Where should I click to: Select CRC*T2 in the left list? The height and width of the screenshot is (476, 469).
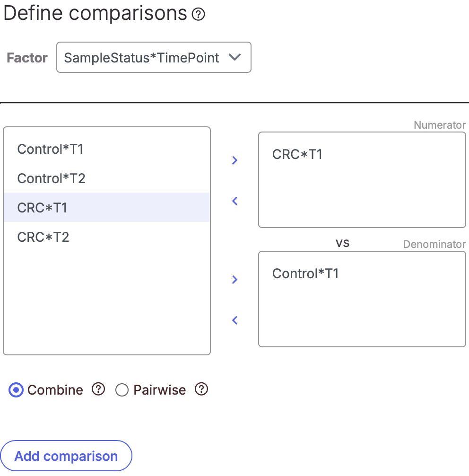107,237
